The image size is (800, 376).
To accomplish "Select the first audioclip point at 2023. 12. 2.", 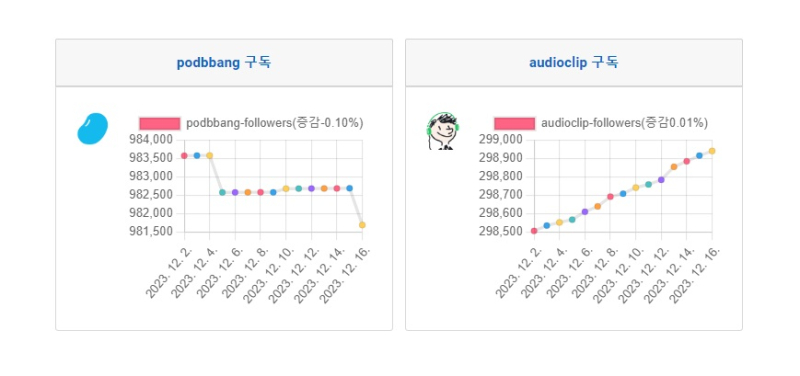I will pyautogui.click(x=534, y=231).
